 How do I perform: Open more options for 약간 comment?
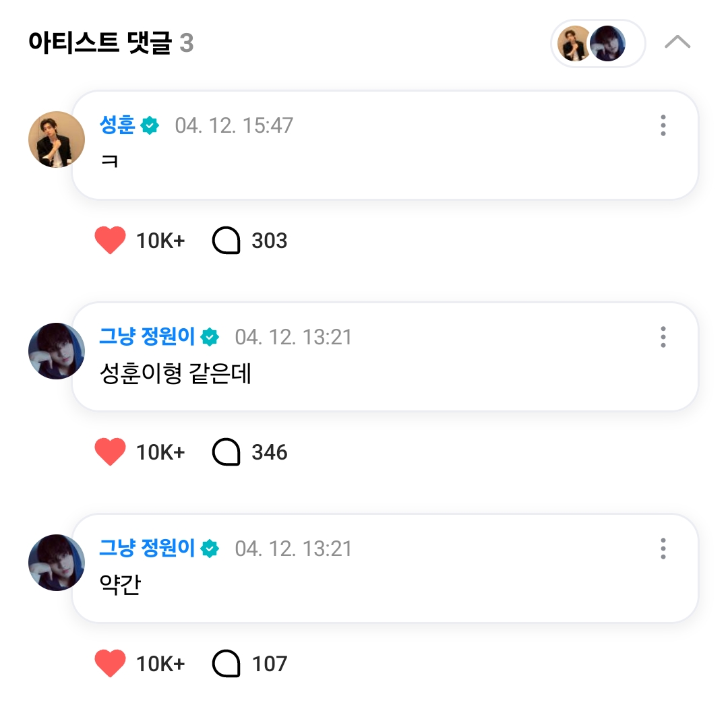663,549
